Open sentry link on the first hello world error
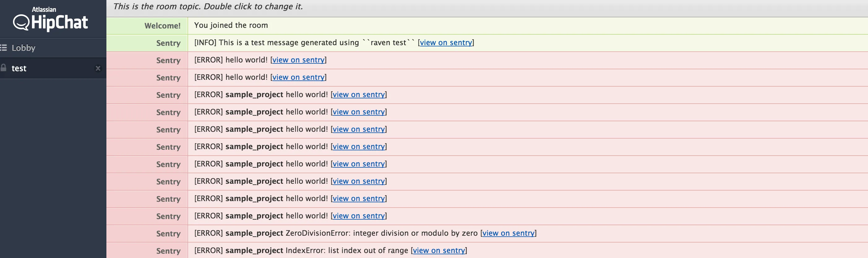Image resolution: width=868 pixels, height=258 pixels. pos(298,60)
